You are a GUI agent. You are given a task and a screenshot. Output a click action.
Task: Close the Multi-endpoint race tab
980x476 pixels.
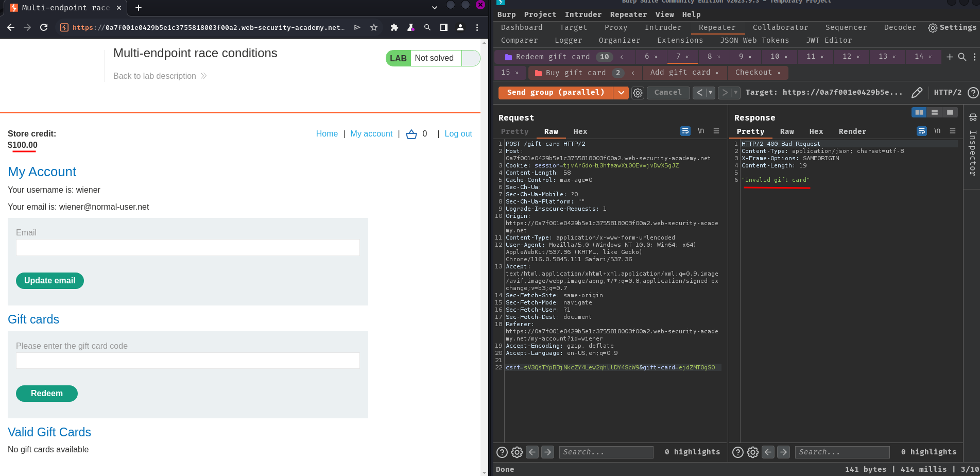[x=119, y=8]
